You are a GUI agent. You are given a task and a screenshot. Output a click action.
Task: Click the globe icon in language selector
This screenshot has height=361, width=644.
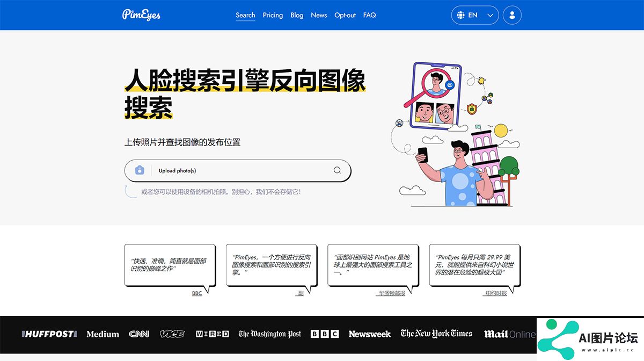click(460, 15)
